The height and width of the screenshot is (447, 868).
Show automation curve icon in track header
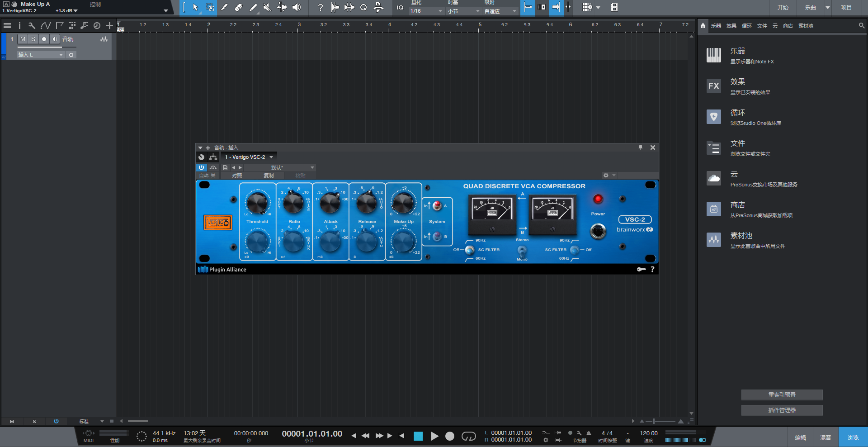coord(45,26)
